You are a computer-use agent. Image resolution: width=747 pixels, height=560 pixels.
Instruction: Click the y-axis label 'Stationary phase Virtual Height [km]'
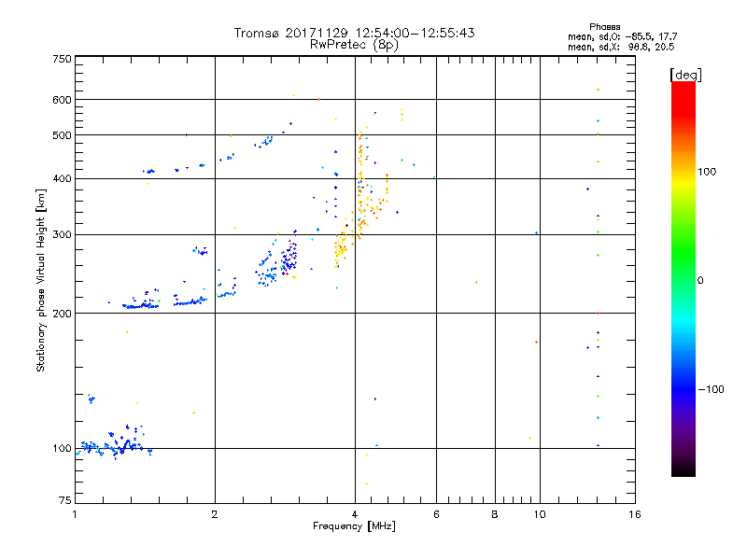point(41,280)
